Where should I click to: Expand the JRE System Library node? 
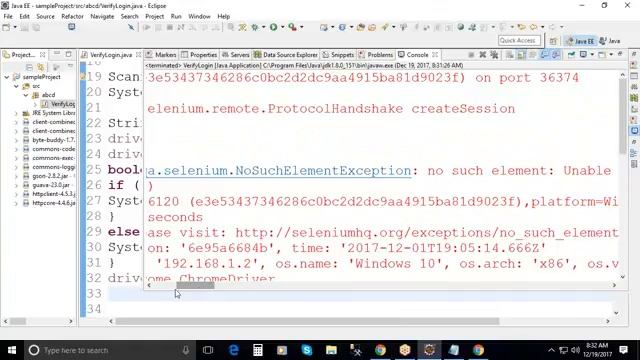[16, 113]
